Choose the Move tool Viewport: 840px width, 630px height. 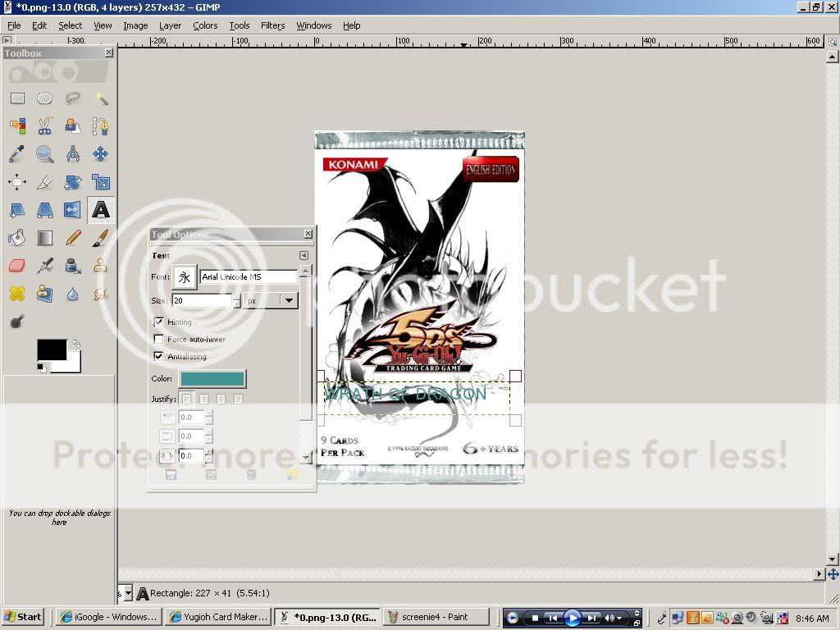click(x=101, y=154)
